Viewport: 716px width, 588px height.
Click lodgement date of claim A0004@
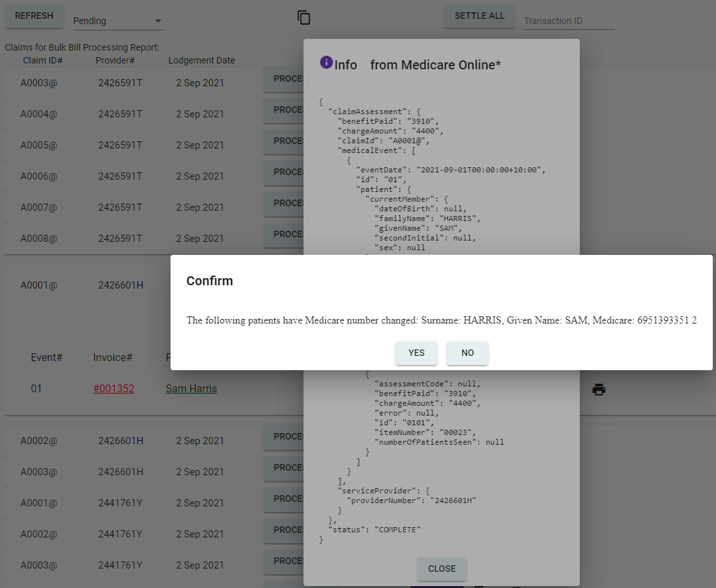click(200, 114)
